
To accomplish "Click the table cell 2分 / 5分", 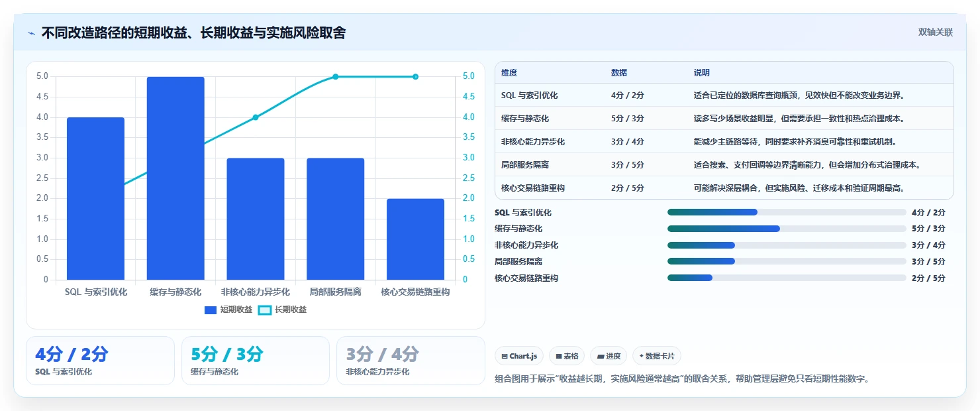I will (x=628, y=188).
